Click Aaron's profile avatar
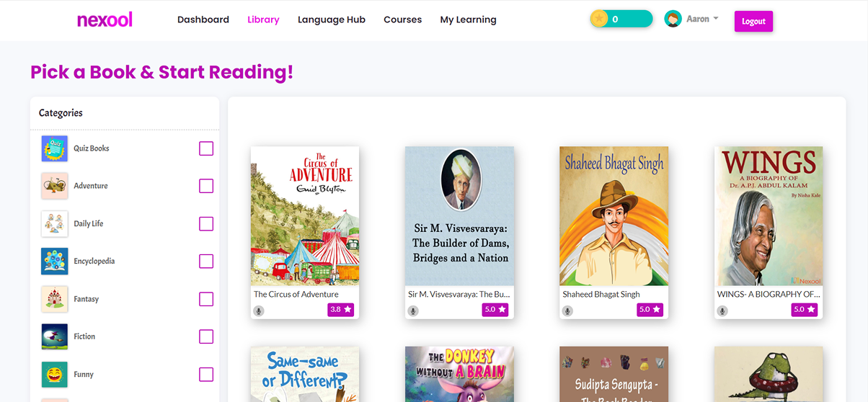This screenshot has height=402, width=868. 673,19
